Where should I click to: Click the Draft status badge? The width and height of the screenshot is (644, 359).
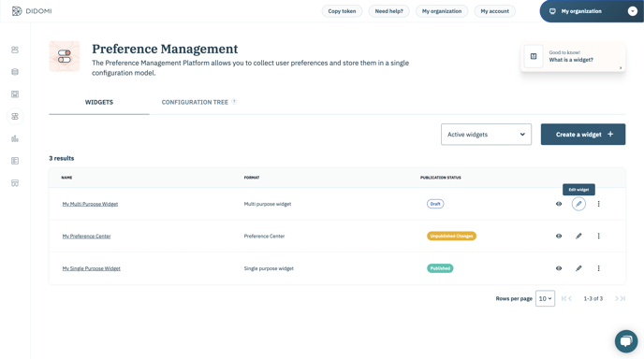point(435,204)
